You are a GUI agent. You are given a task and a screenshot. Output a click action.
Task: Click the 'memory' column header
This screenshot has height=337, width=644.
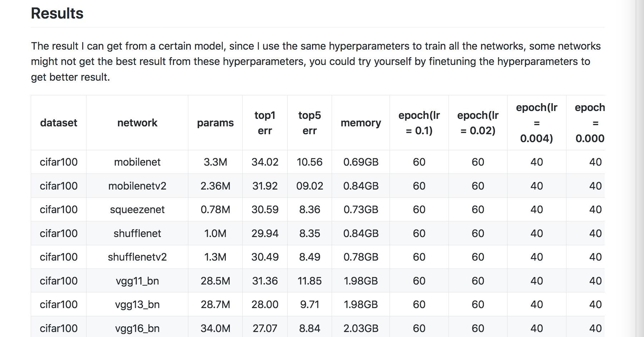click(x=361, y=123)
